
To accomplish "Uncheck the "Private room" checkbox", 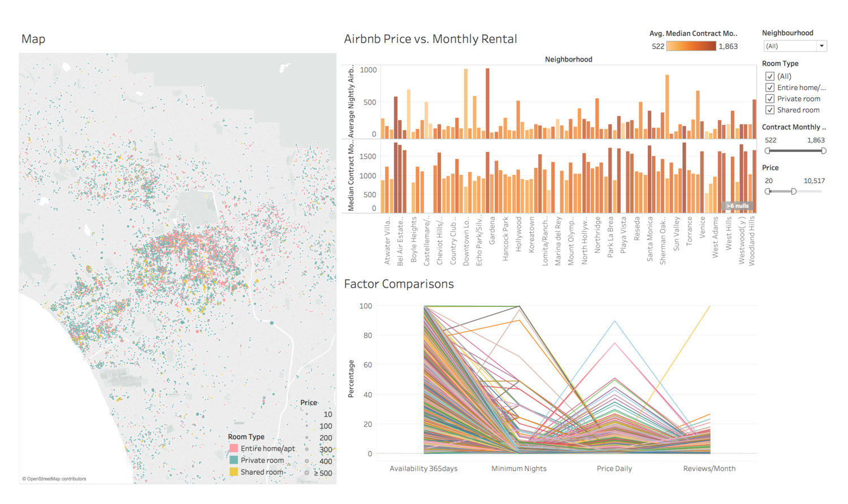I will pos(770,98).
